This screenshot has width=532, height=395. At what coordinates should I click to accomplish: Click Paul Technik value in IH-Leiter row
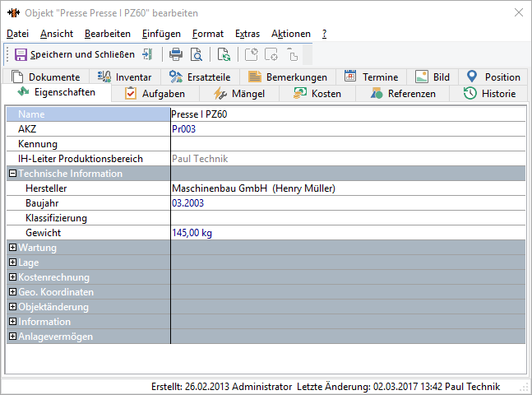point(200,159)
